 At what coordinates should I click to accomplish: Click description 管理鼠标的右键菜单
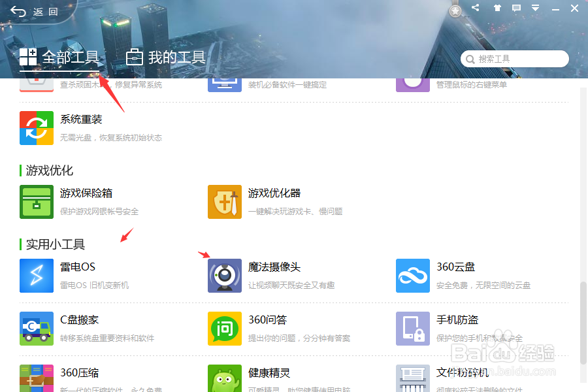(472, 85)
